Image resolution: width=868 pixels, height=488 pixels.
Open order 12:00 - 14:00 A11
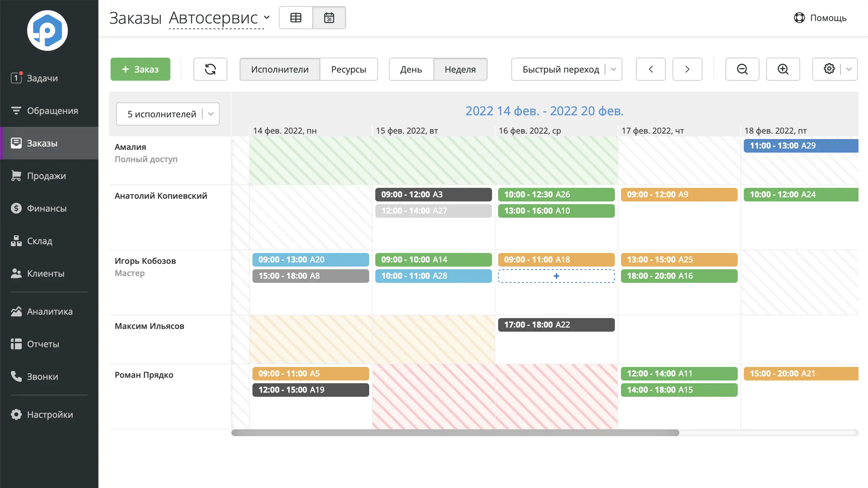click(x=679, y=373)
